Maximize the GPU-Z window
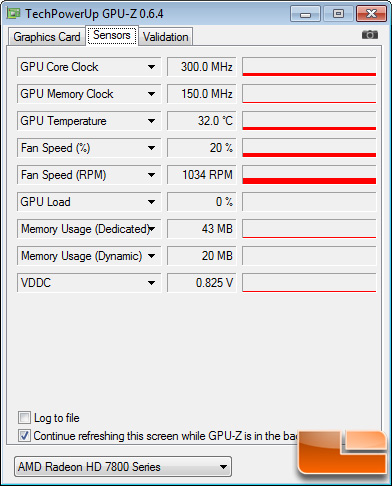 tap(338, 14)
